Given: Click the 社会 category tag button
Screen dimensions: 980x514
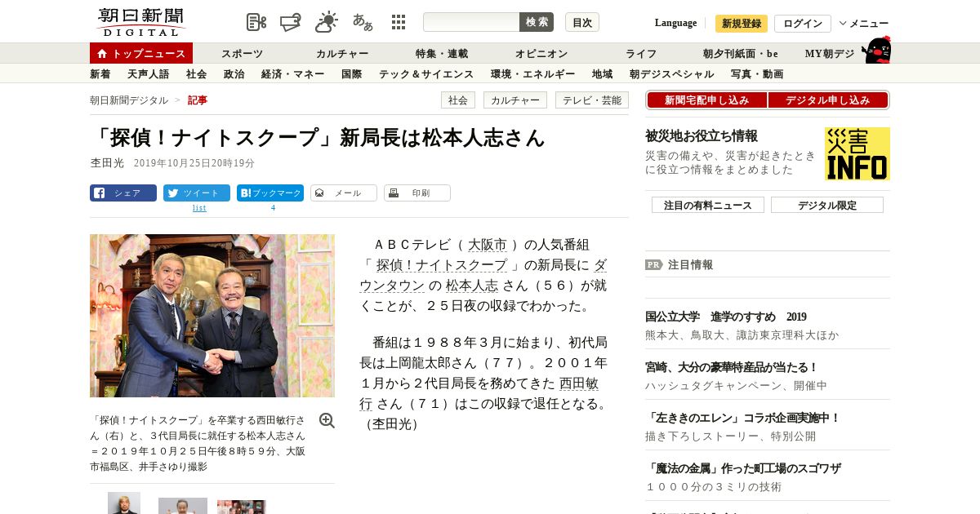Looking at the screenshot, I should coord(458,100).
